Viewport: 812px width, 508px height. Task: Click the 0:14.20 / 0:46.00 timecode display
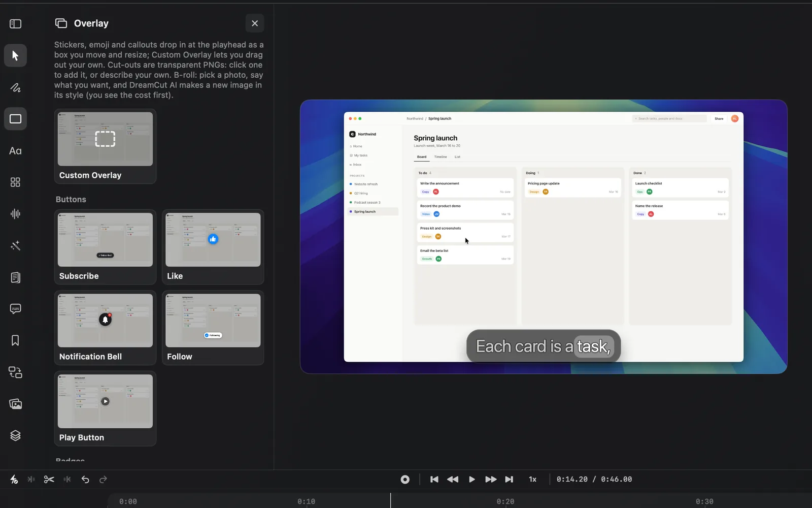click(594, 479)
